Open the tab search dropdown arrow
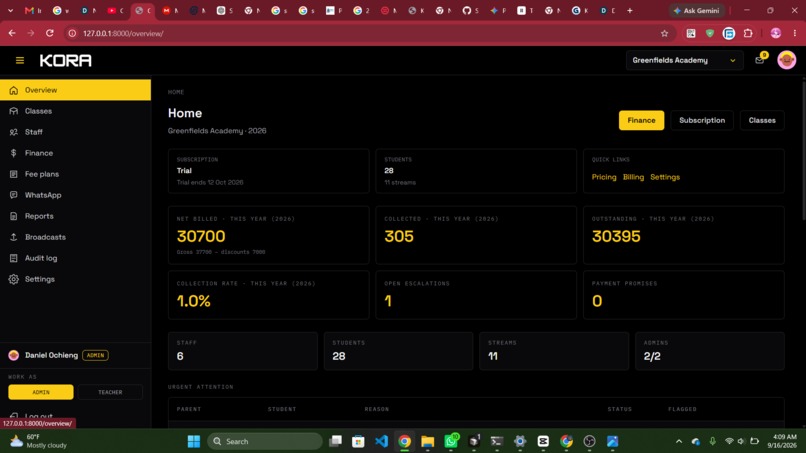Viewport: 806px width, 453px height. 10,10
